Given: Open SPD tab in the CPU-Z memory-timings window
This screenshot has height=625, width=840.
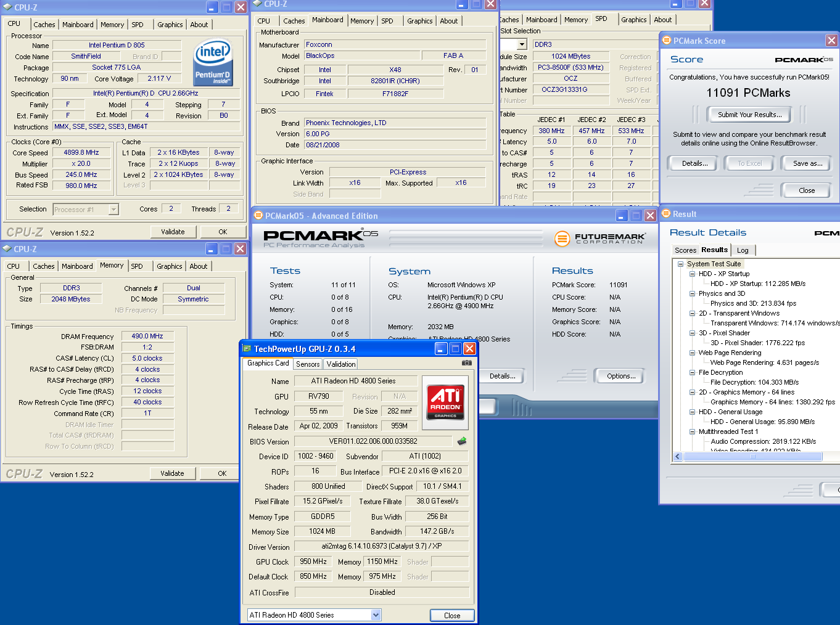Looking at the screenshot, I should coord(137,266).
